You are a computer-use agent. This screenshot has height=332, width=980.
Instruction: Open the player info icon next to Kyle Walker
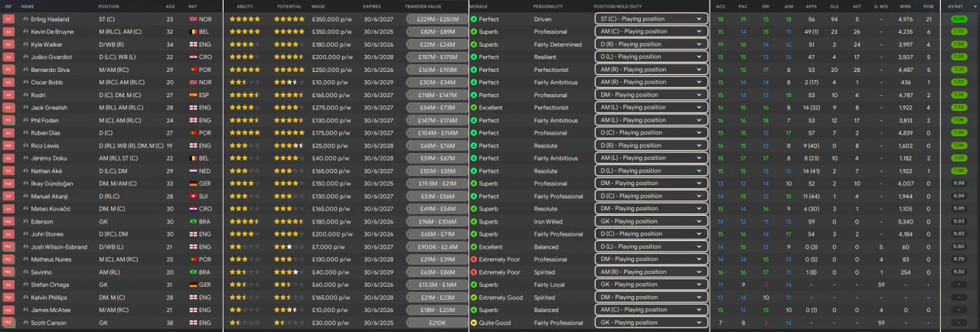[25, 44]
